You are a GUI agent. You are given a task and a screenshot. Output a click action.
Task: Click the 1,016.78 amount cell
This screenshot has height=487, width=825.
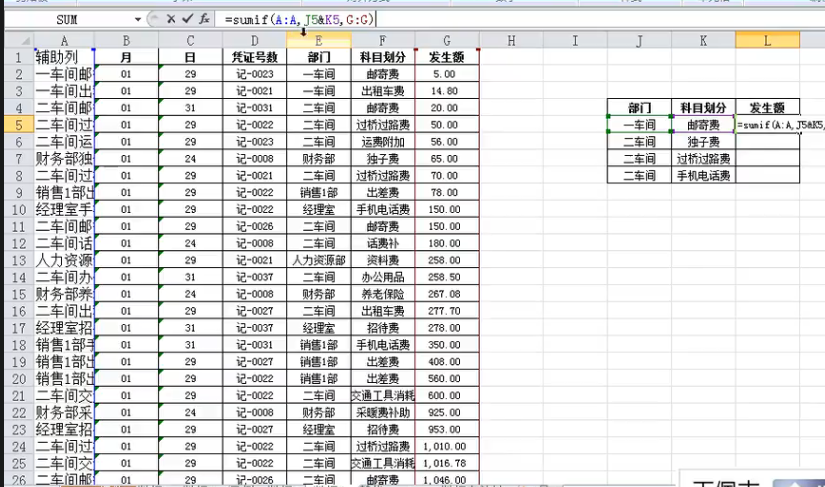[x=447, y=464]
